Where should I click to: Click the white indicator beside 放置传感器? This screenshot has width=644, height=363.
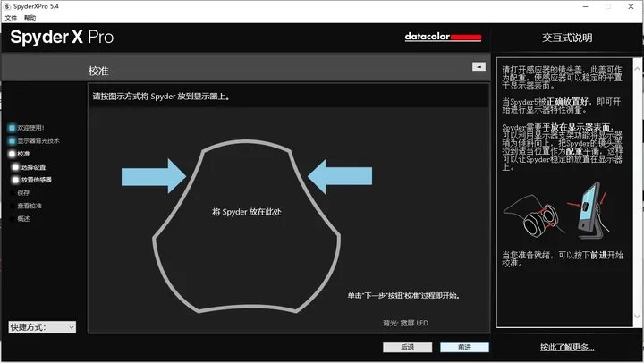coord(15,180)
